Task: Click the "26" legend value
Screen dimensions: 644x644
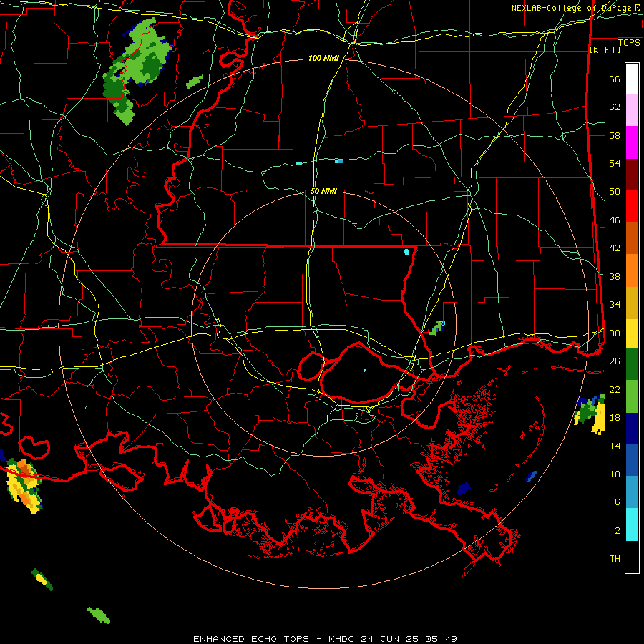Action: 615,361
